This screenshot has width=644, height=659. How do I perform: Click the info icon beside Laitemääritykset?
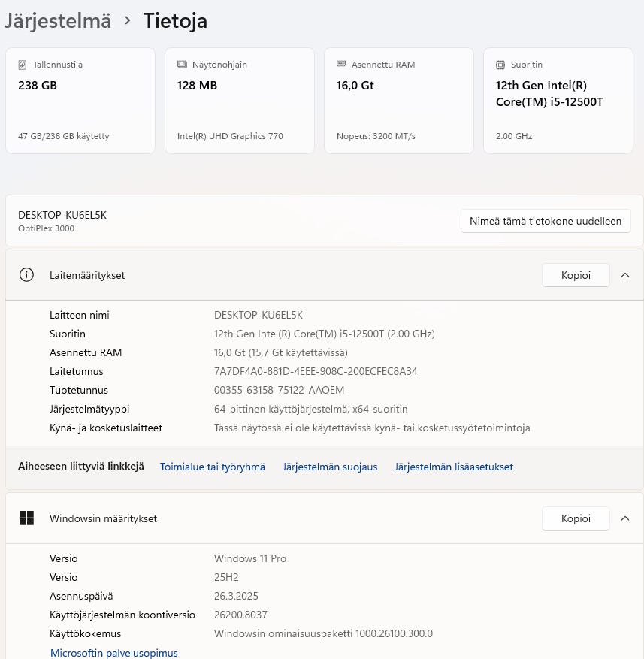(x=26, y=275)
